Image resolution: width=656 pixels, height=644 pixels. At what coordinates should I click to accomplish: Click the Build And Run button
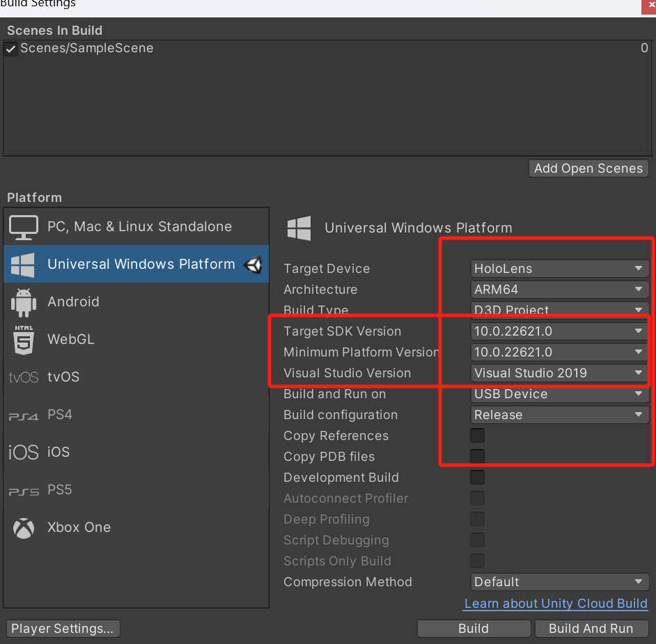coord(591,629)
